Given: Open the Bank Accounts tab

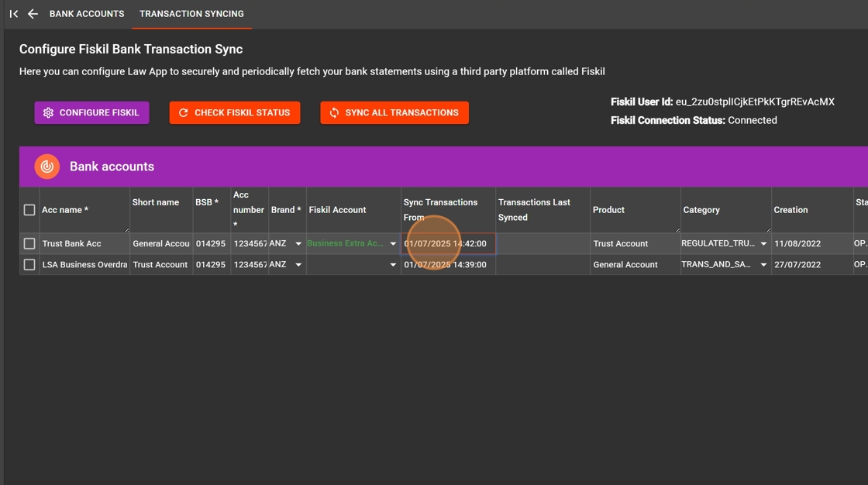Looking at the screenshot, I should (x=87, y=14).
